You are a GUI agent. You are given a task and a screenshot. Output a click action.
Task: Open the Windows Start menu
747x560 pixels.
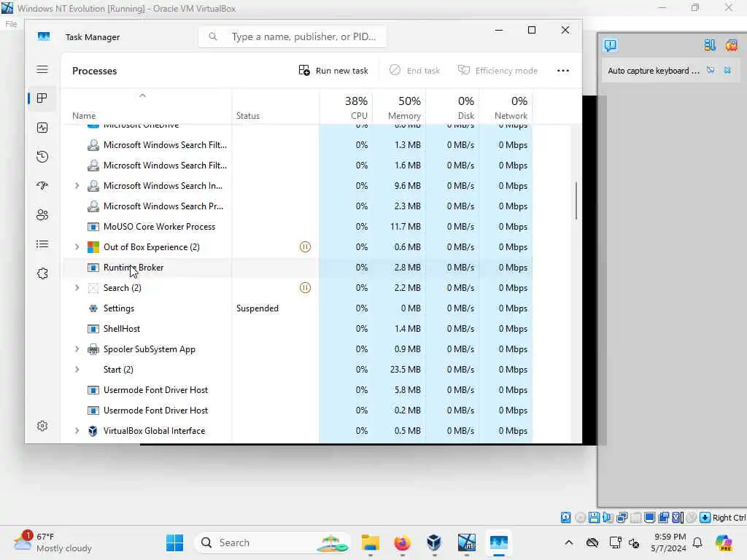pyautogui.click(x=175, y=542)
